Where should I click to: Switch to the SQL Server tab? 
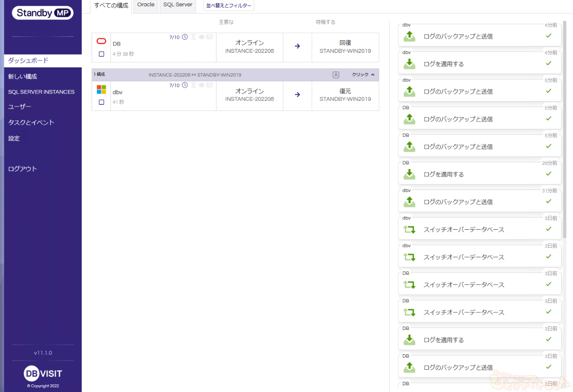(178, 5)
